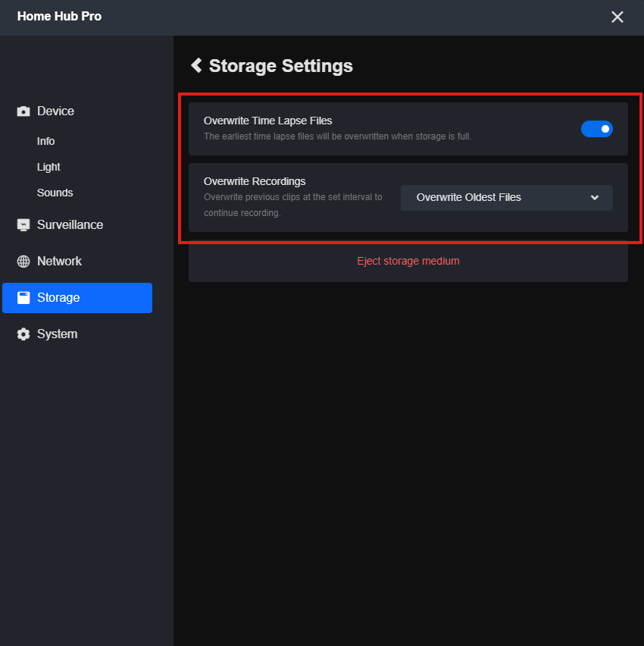
Task: Open the Info submenu under Device
Action: coord(45,142)
